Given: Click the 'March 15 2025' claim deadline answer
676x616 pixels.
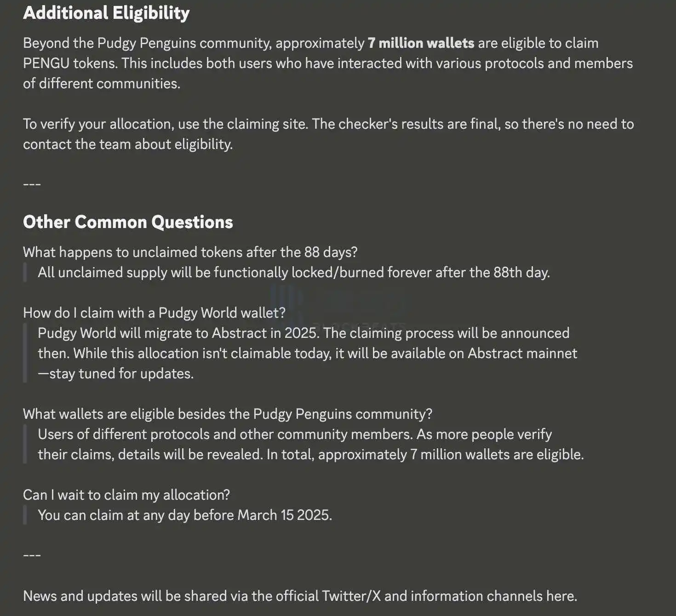Looking at the screenshot, I should pyautogui.click(x=185, y=515).
